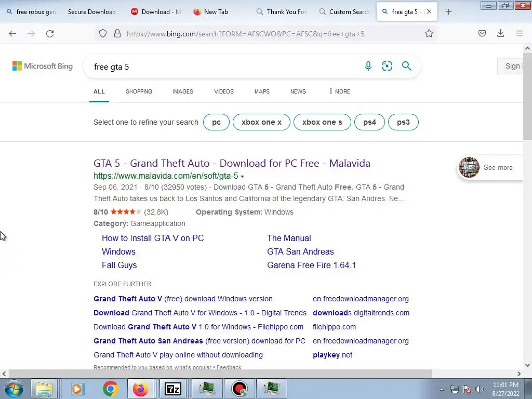Search using an image via camera icon
The image size is (532, 399).
coord(387,66)
